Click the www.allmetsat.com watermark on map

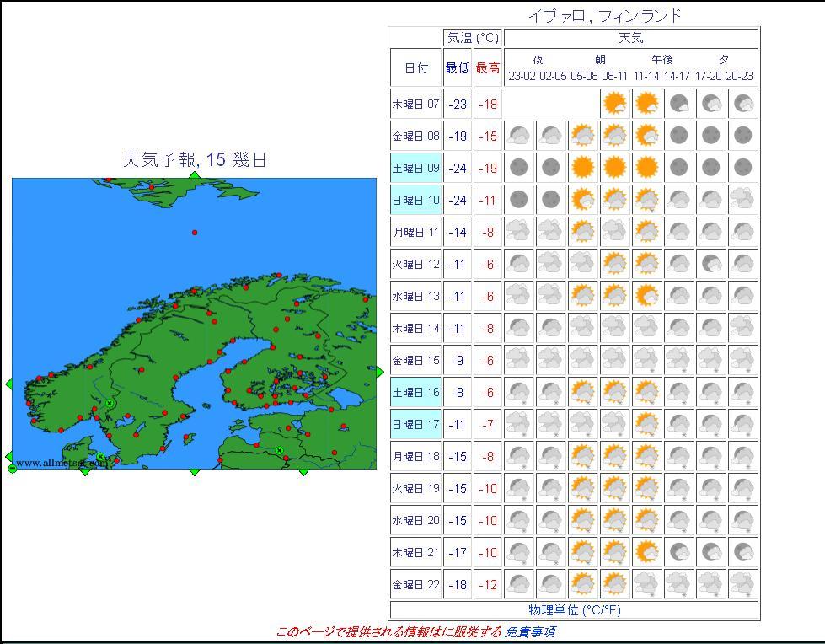(61, 463)
